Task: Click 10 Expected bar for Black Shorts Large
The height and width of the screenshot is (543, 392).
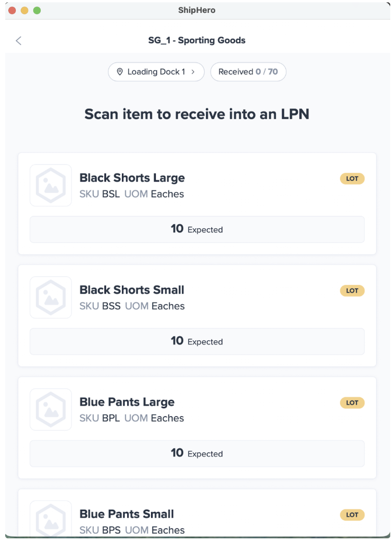Action: tap(197, 229)
